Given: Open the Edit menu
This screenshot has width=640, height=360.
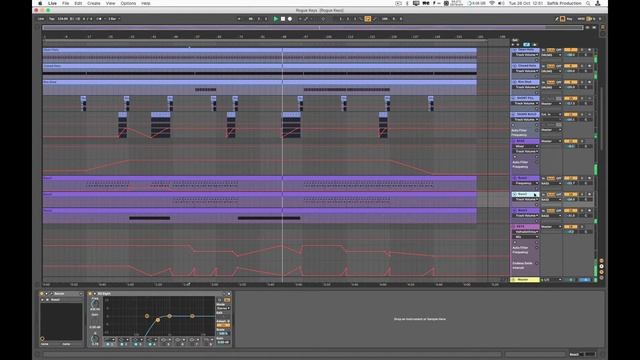Looking at the screenshot, I should 78,3.
